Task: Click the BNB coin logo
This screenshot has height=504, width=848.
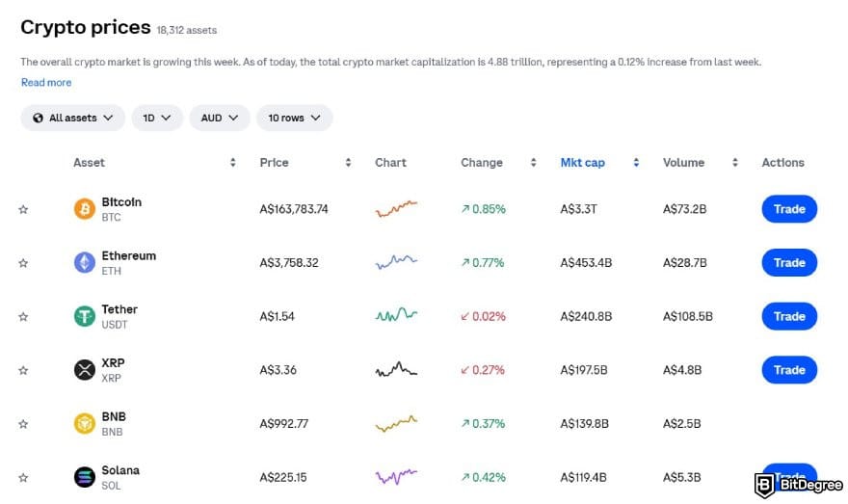Action: (x=85, y=423)
